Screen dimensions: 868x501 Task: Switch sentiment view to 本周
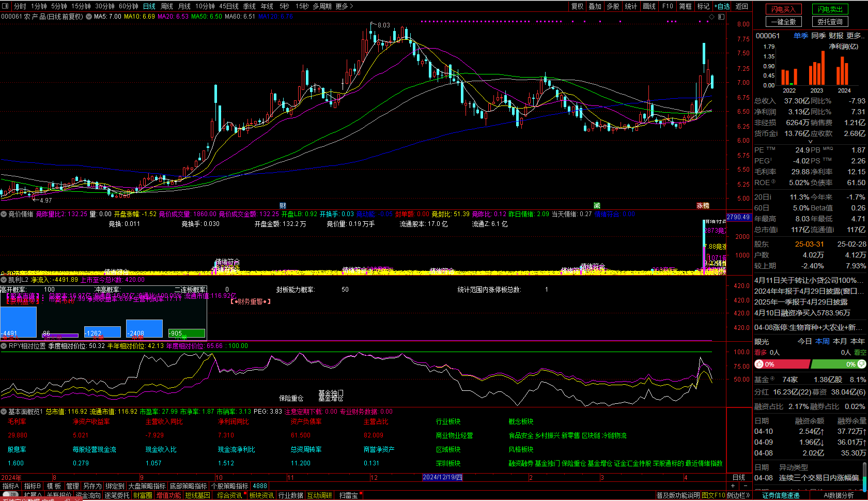coord(822,341)
